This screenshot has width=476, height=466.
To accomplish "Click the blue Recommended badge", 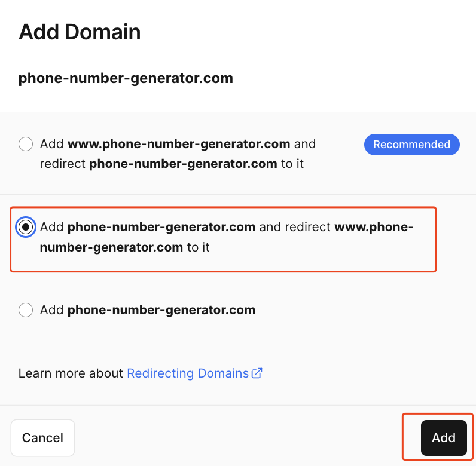I will (411, 145).
